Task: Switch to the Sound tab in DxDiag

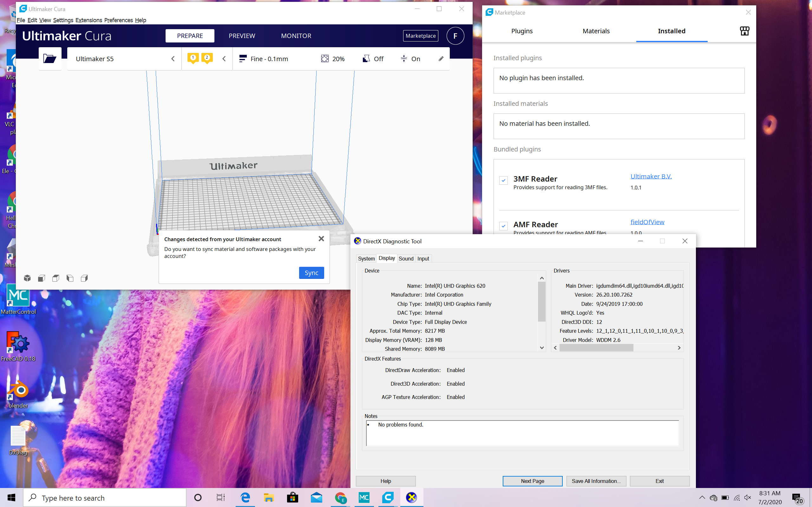Action: click(x=406, y=259)
